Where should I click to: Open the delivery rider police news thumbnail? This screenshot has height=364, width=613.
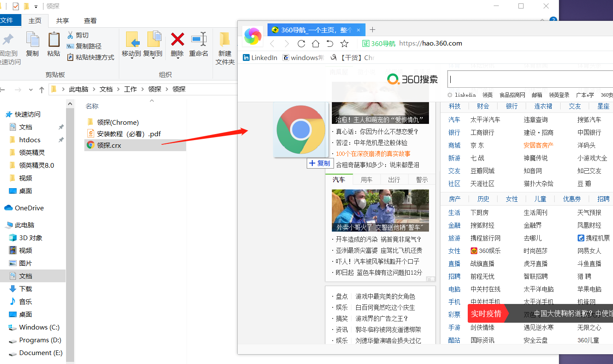[x=380, y=210]
